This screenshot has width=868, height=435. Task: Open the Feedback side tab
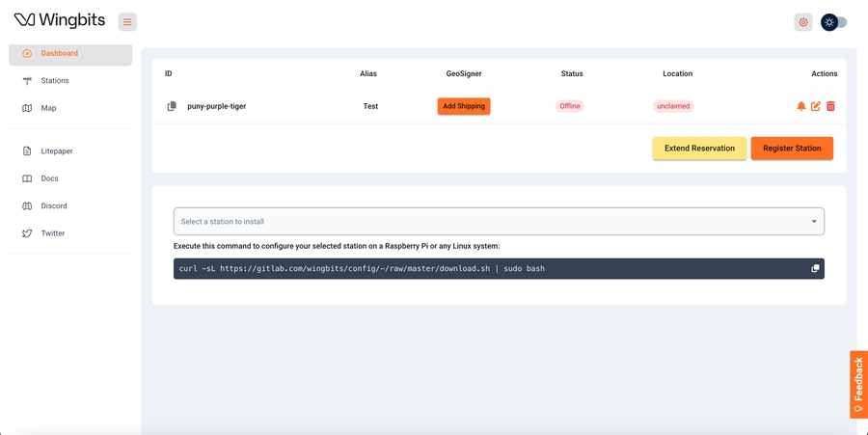(857, 384)
